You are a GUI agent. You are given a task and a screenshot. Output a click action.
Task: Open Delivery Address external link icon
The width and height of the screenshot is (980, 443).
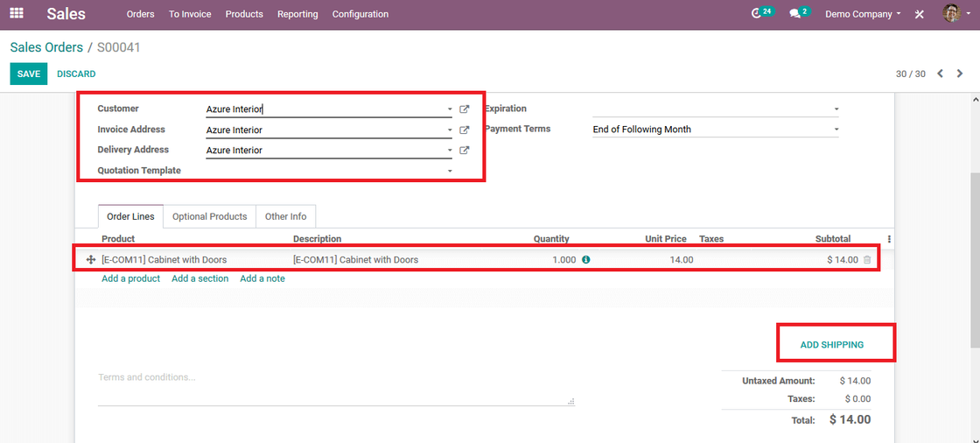click(x=464, y=151)
